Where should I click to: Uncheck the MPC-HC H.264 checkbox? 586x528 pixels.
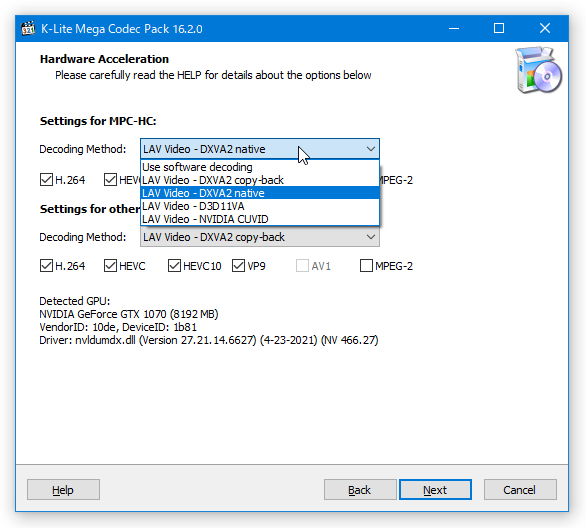pyautogui.click(x=46, y=180)
